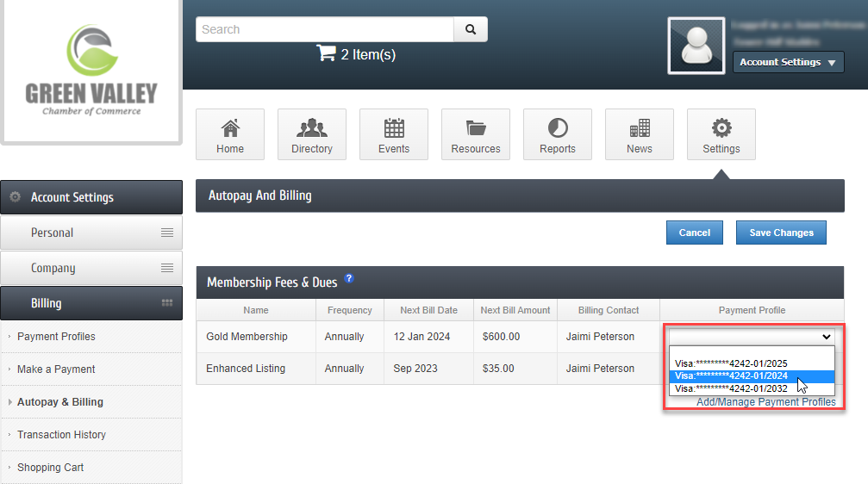The image size is (868, 484).
Task: Go to Transaction History
Action: [61, 435]
